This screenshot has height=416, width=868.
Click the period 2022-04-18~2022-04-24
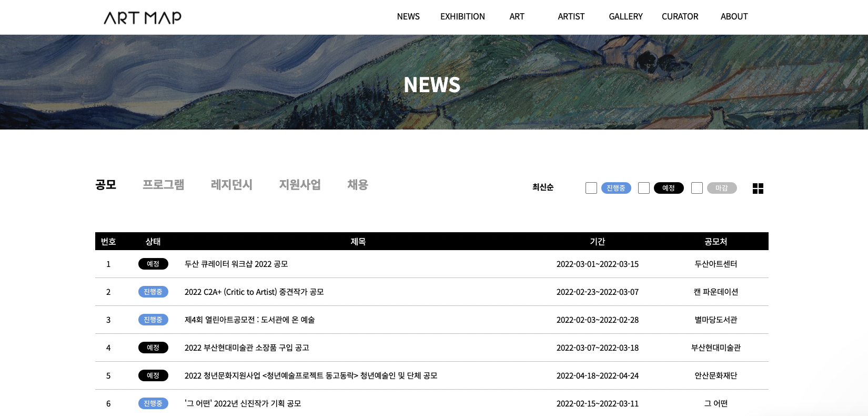pyautogui.click(x=598, y=375)
